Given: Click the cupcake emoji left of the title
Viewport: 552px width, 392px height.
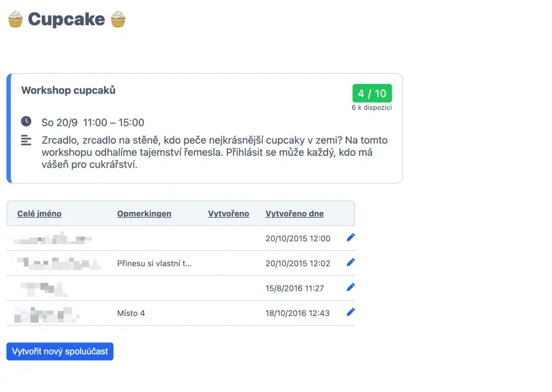Looking at the screenshot, I should pyautogui.click(x=15, y=19).
